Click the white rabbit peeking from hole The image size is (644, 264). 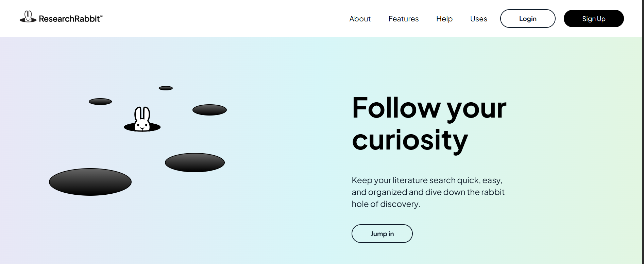coord(142,119)
